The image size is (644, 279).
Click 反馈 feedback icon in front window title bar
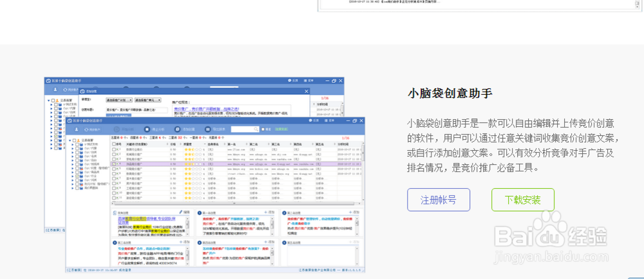pyautogui.click(x=310, y=120)
